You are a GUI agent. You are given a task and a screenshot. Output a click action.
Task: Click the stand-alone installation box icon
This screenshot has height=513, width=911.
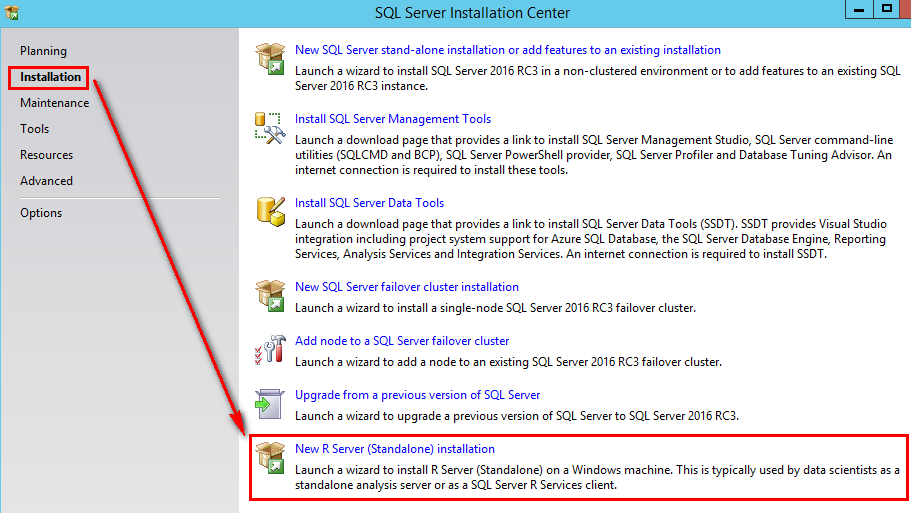[270, 59]
